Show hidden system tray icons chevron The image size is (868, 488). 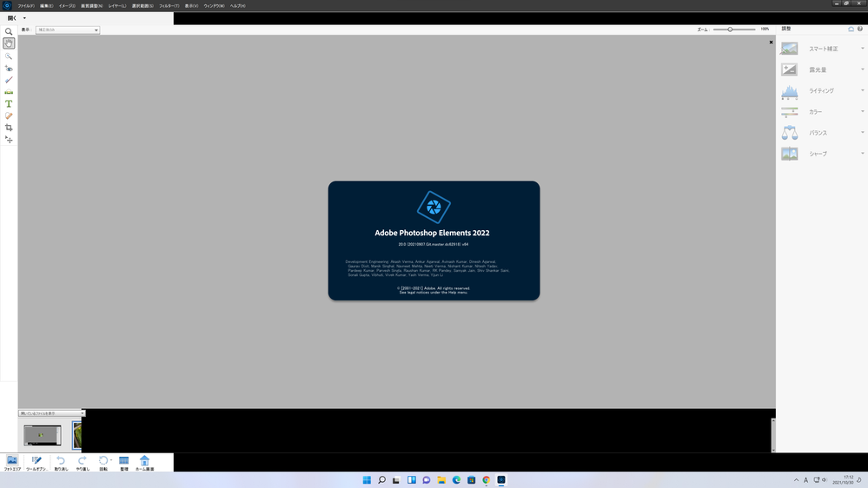point(796,480)
